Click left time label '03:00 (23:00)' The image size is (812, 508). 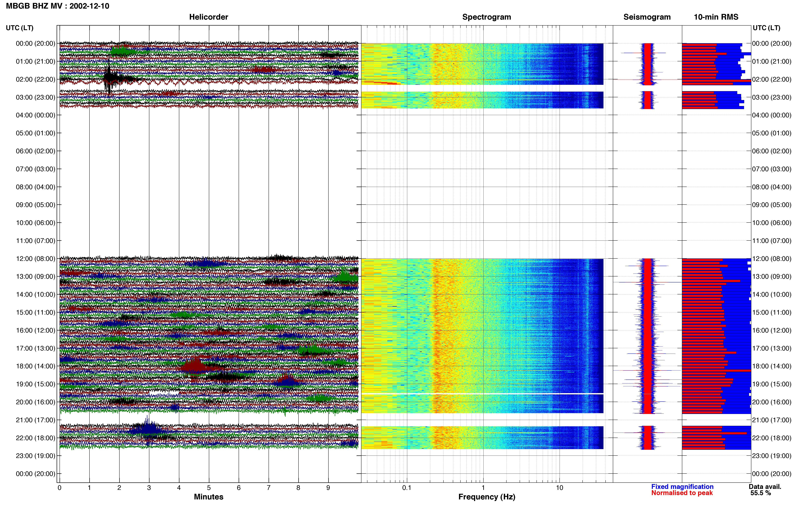35,97
